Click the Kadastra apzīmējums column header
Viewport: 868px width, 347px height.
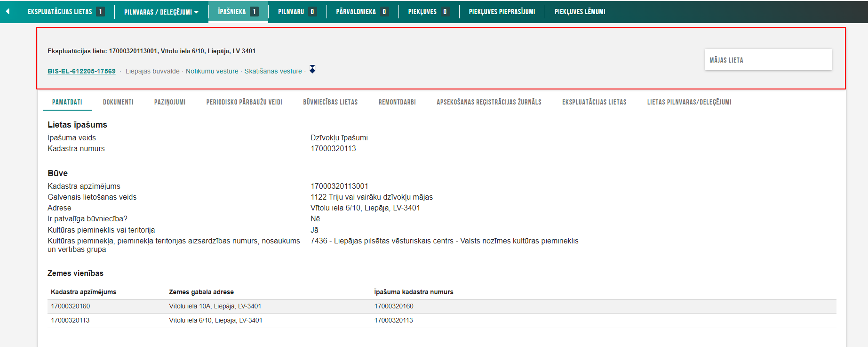84,292
